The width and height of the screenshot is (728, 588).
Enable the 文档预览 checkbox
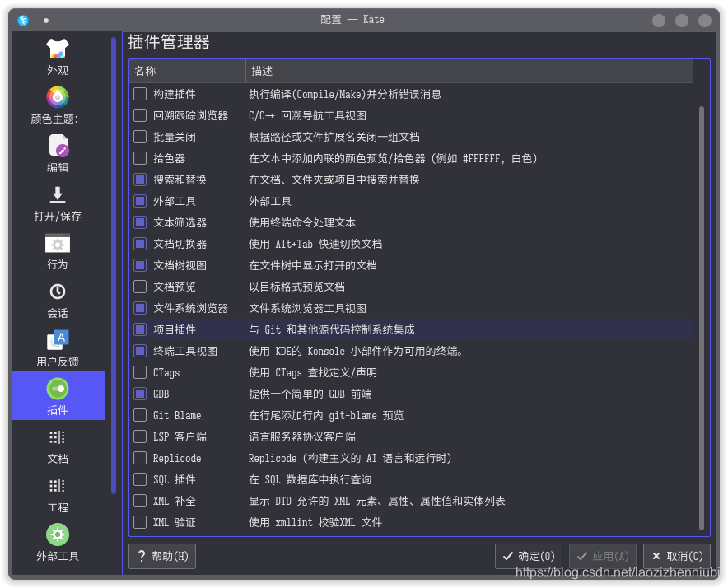tap(140, 286)
